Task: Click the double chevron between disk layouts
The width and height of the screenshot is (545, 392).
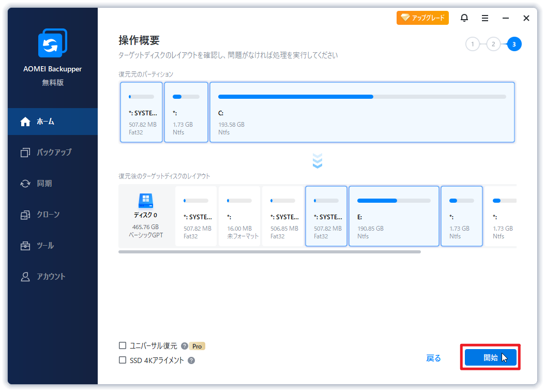Action: point(317,161)
